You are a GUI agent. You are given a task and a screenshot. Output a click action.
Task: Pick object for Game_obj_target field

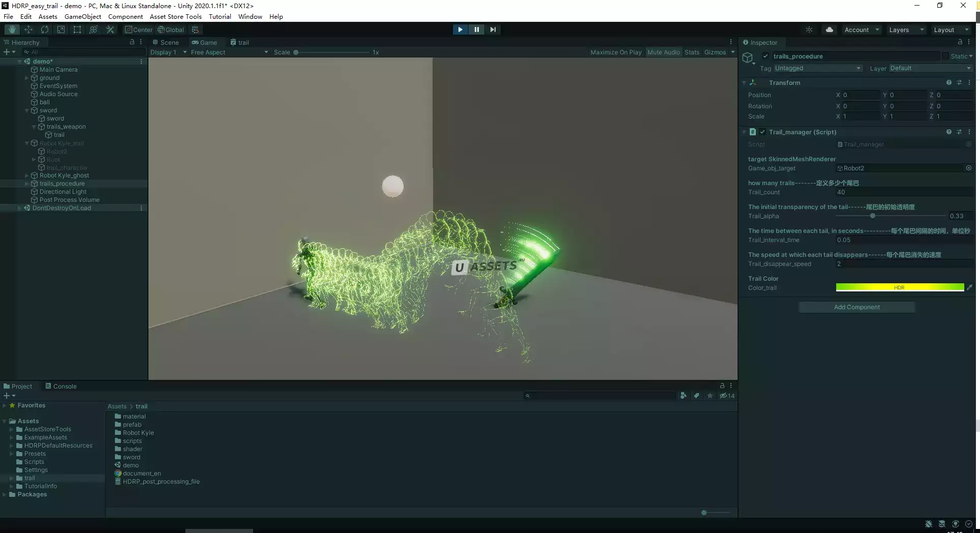[x=968, y=168]
